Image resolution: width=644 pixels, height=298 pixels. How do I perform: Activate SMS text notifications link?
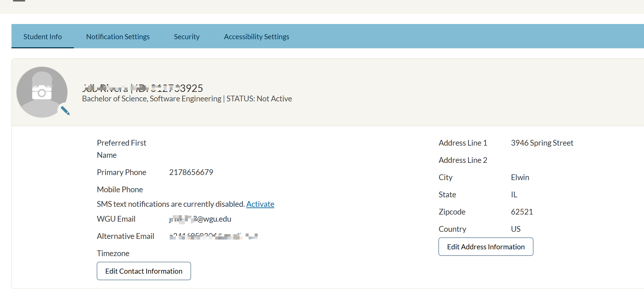(260, 204)
